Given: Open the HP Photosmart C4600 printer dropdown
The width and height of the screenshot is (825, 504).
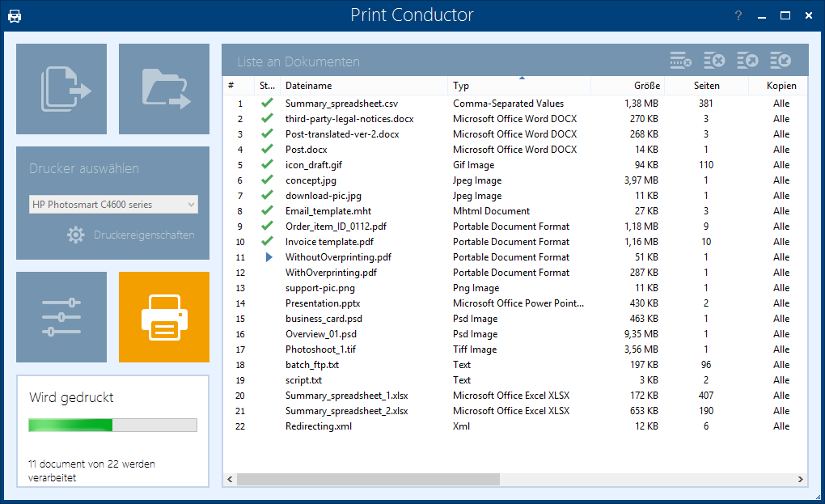Looking at the screenshot, I should 113,204.
